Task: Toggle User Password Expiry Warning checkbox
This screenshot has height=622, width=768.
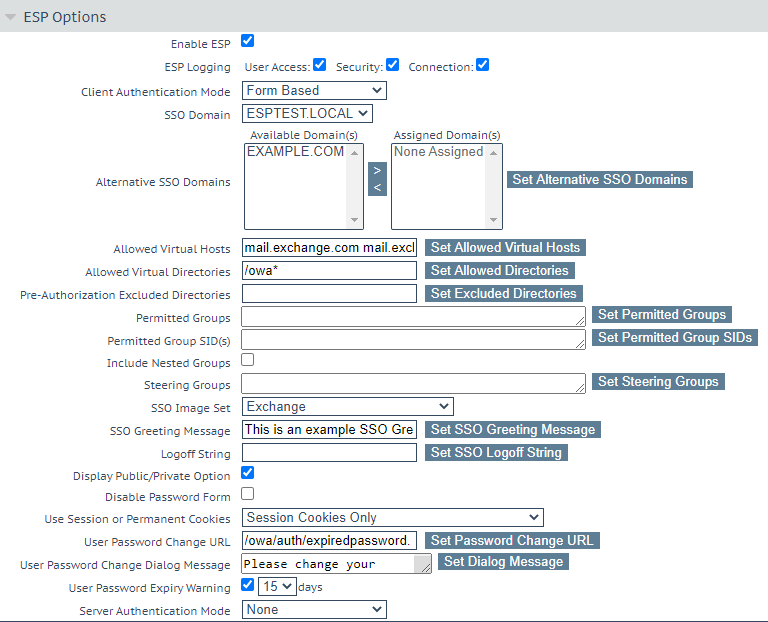Action: [247, 585]
